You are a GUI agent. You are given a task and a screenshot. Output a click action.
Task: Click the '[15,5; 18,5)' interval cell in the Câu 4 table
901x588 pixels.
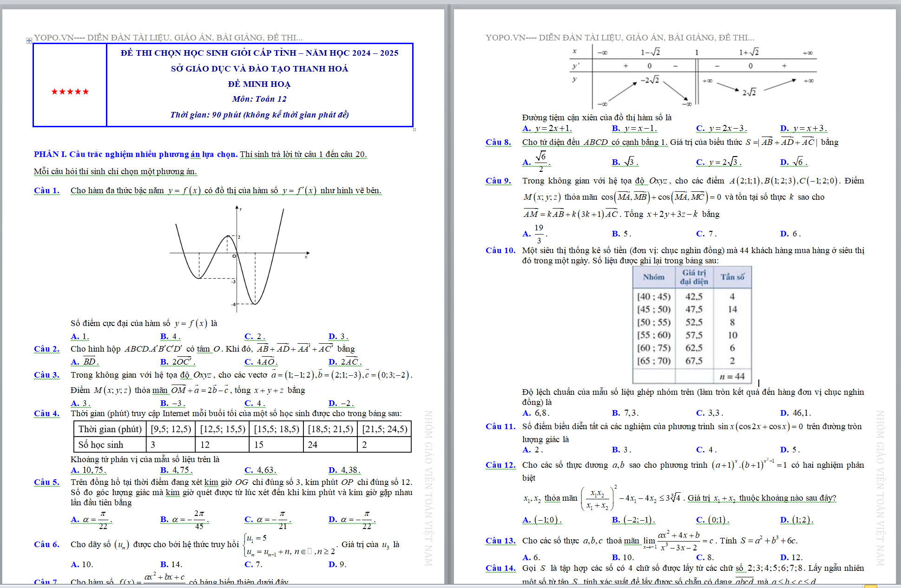[x=276, y=429]
